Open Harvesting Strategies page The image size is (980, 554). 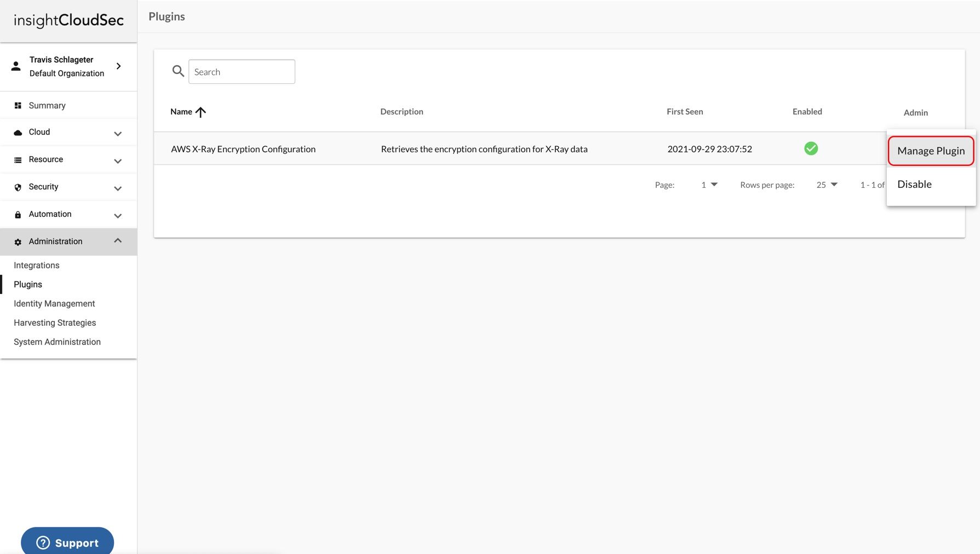coord(55,322)
